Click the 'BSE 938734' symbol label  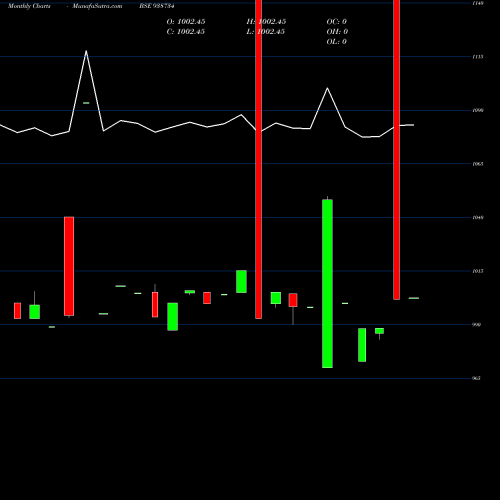click(x=157, y=6)
